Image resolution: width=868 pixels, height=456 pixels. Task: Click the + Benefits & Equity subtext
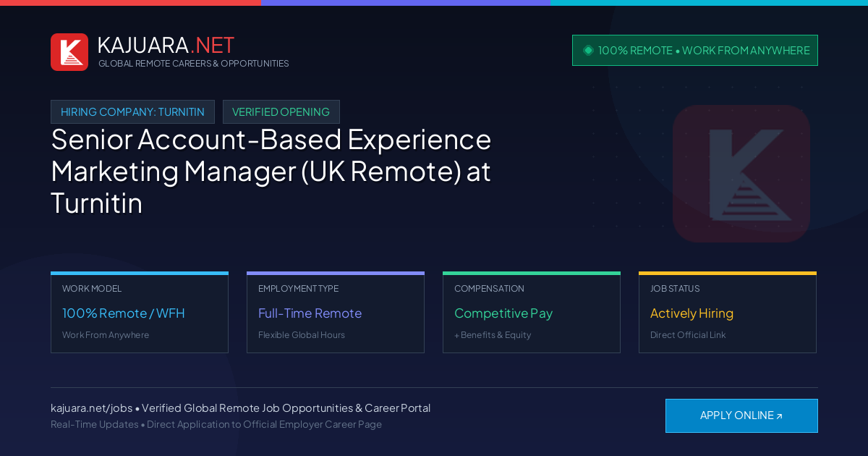[493, 335]
